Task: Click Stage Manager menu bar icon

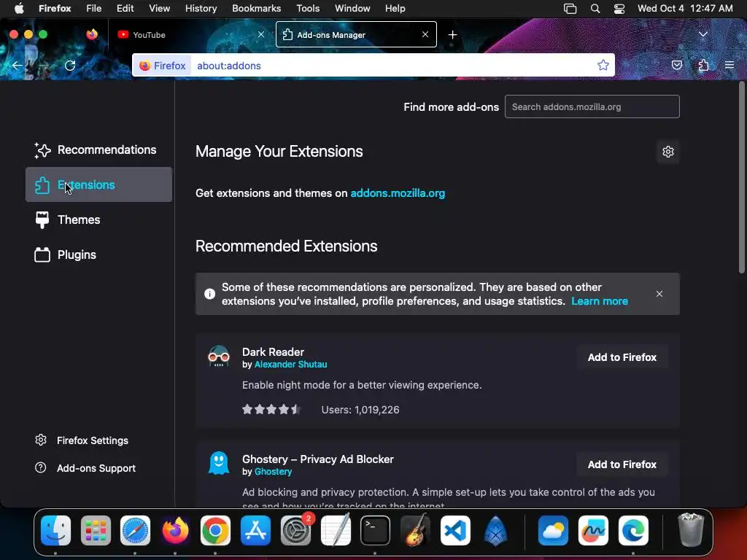Action: click(570, 9)
